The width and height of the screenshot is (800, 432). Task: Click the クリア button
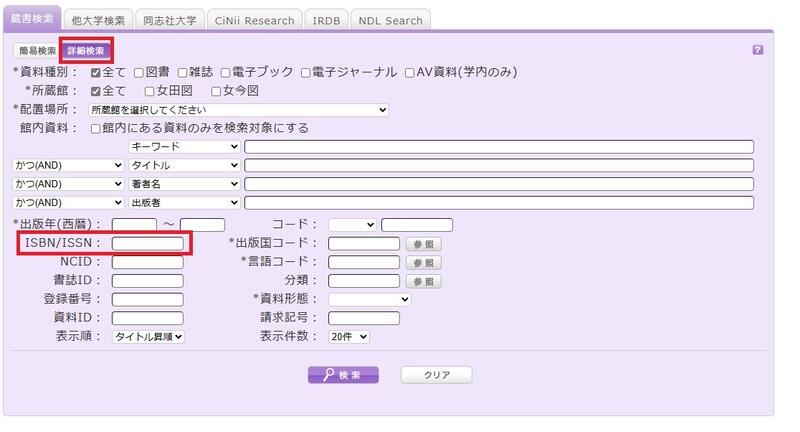click(x=437, y=375)
